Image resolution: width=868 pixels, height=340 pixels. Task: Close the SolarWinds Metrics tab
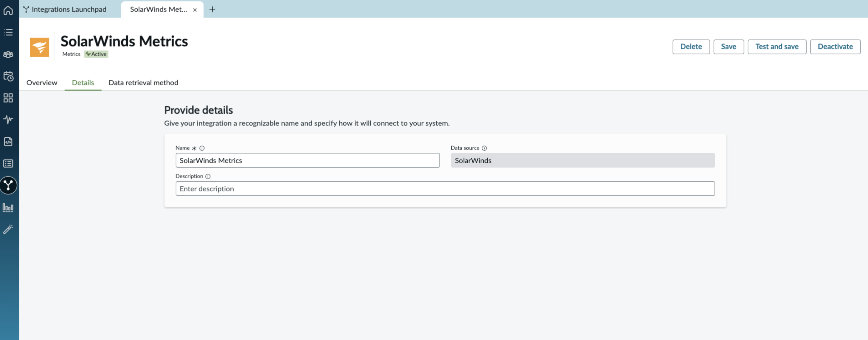click(195, 10)
